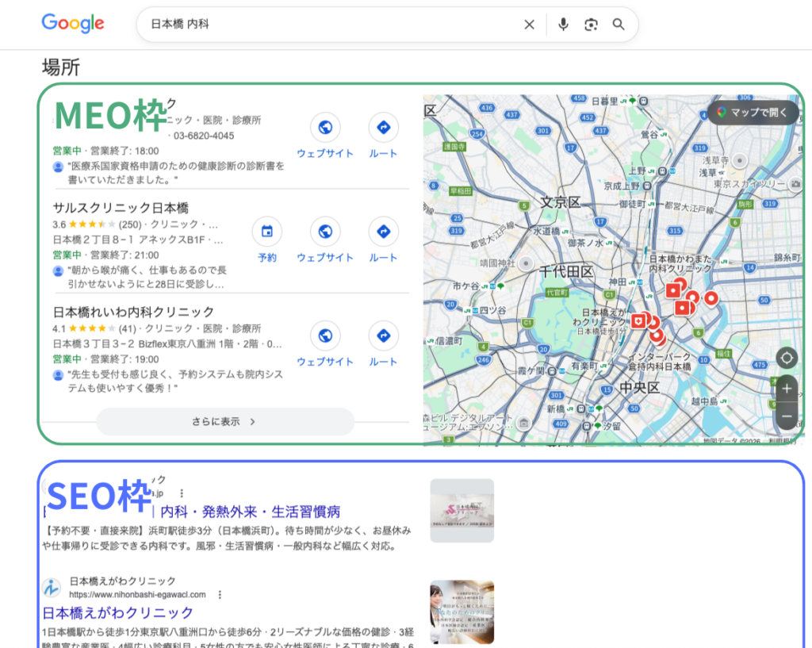Image resolution: width=812 pixels, height=648 pixels.
Task: Click マップで開く button on map
Action: [x=753, y=113]
